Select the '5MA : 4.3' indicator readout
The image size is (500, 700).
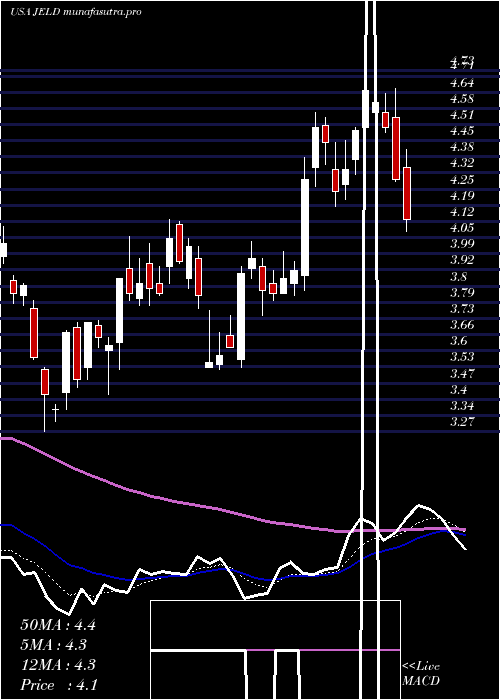[54, 645]
